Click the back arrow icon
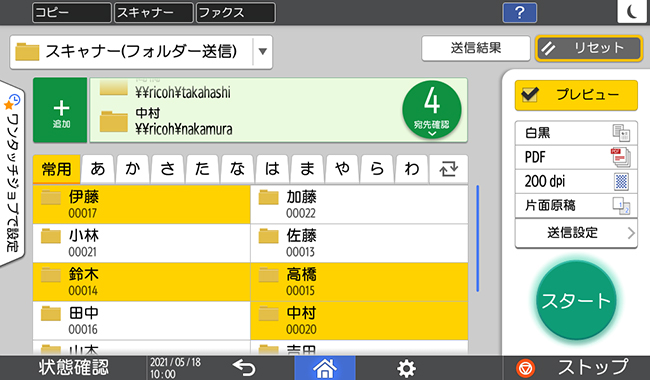The height and width of the screenshot is (380, 650). click(x=244, y=368)
